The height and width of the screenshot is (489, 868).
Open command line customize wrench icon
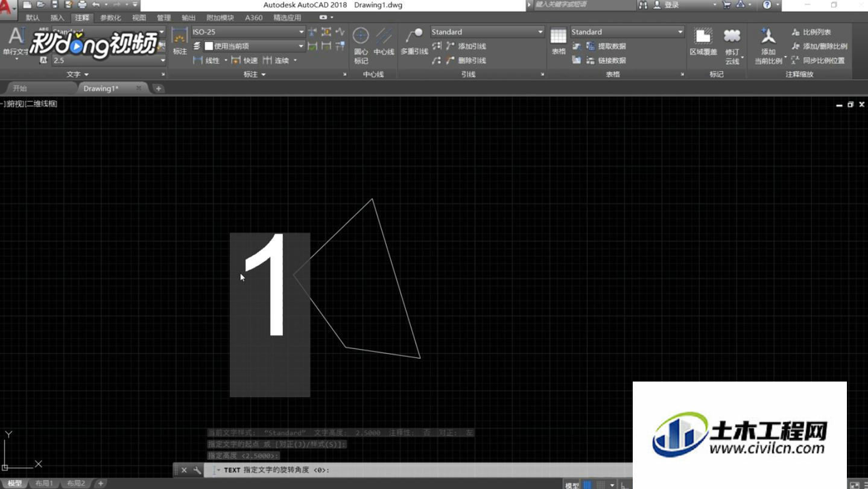point(197,470)
